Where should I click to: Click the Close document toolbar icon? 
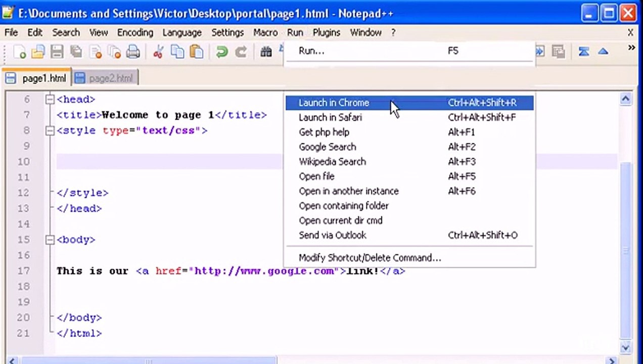point(96,52)
